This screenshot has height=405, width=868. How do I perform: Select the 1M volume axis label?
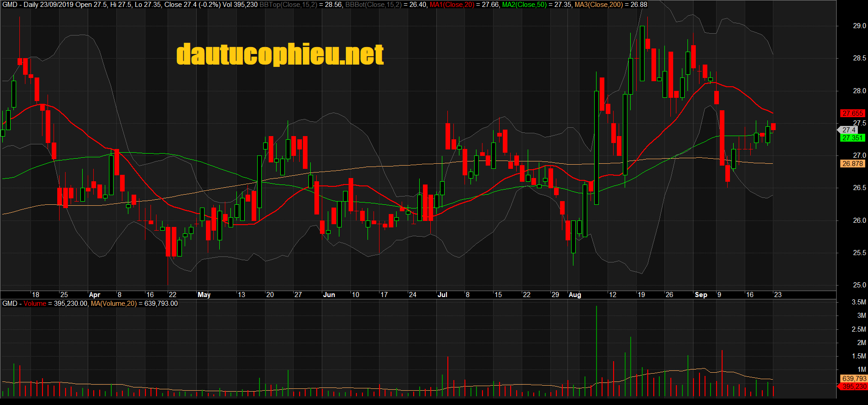(862, 369)
